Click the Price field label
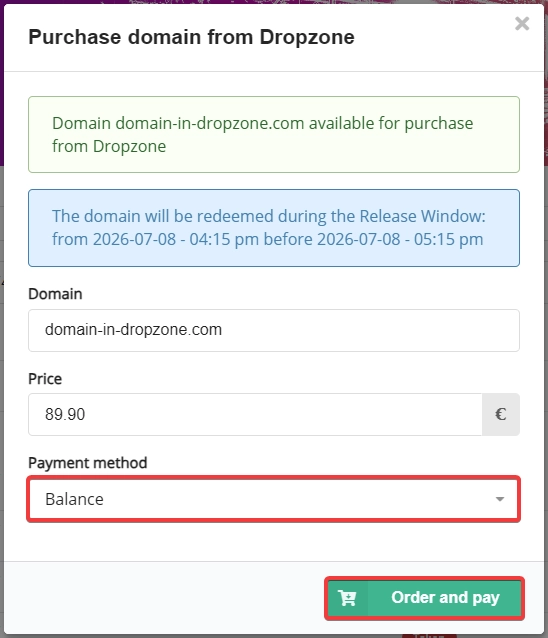548x638 pixels. tap(45, 379)
